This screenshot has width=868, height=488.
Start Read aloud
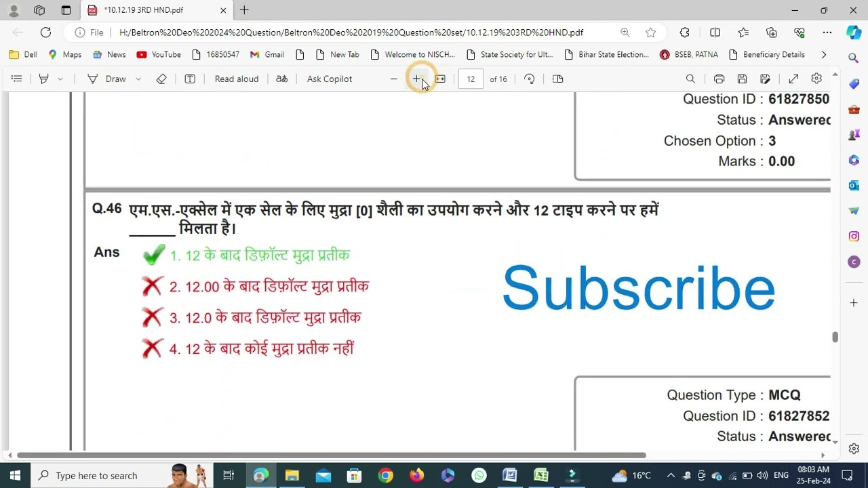(237, 79)
